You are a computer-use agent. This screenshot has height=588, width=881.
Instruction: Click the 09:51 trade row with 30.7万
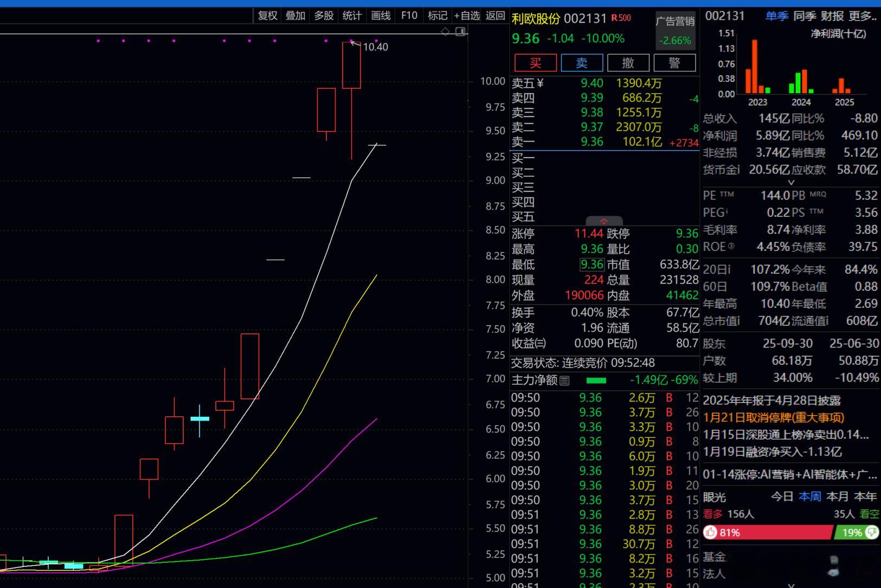click(x=605, y=544)
